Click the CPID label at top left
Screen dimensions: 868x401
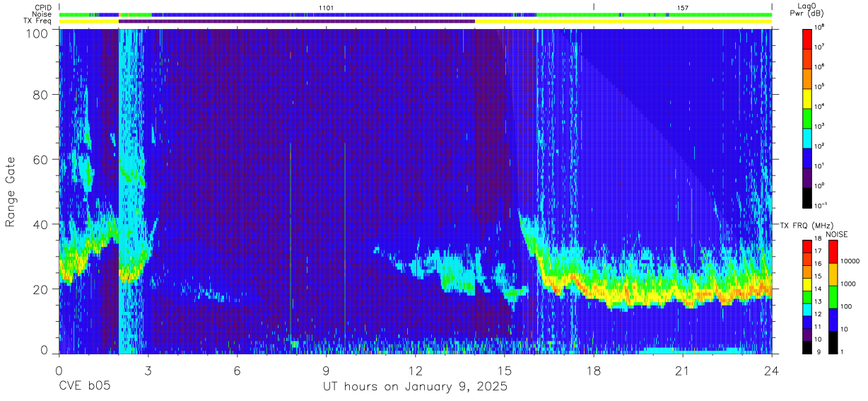pos(43,7)
